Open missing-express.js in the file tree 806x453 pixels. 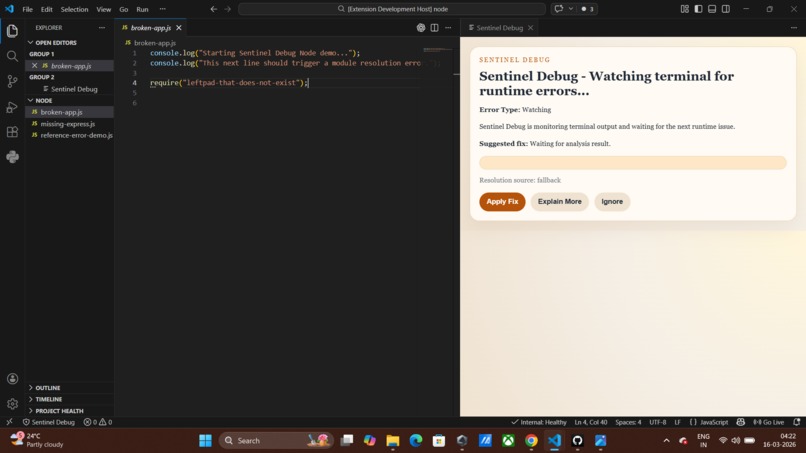69,123
